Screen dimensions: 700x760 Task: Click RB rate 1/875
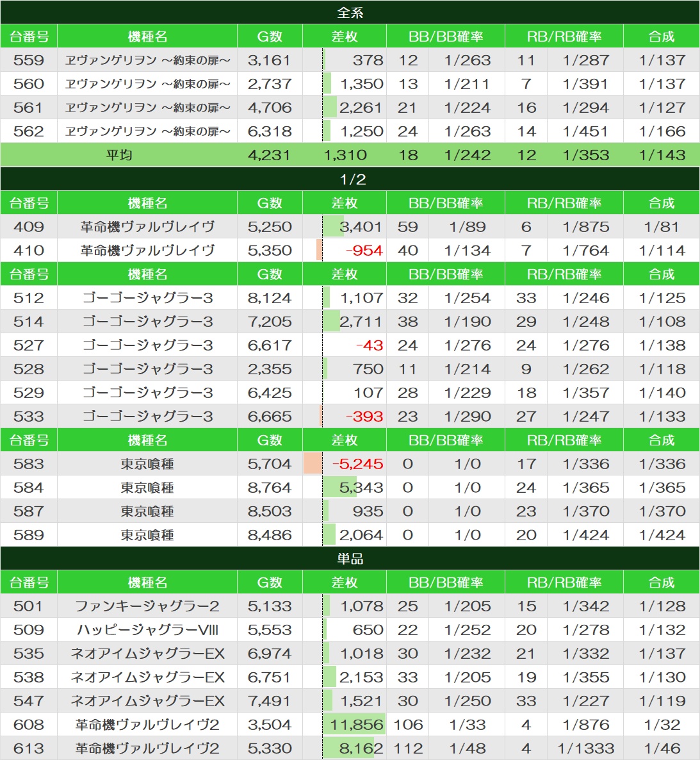[585, 226]
